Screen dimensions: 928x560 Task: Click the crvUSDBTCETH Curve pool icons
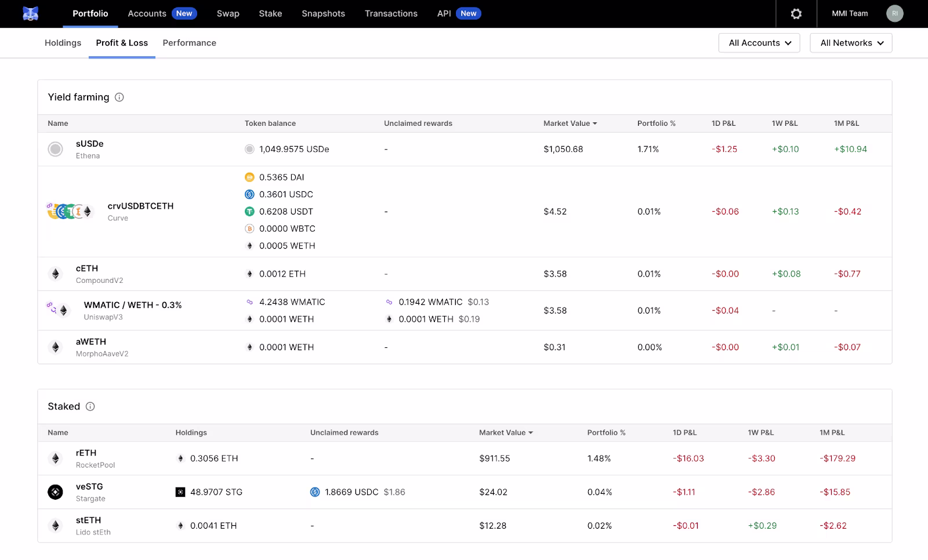coord(70,212)
